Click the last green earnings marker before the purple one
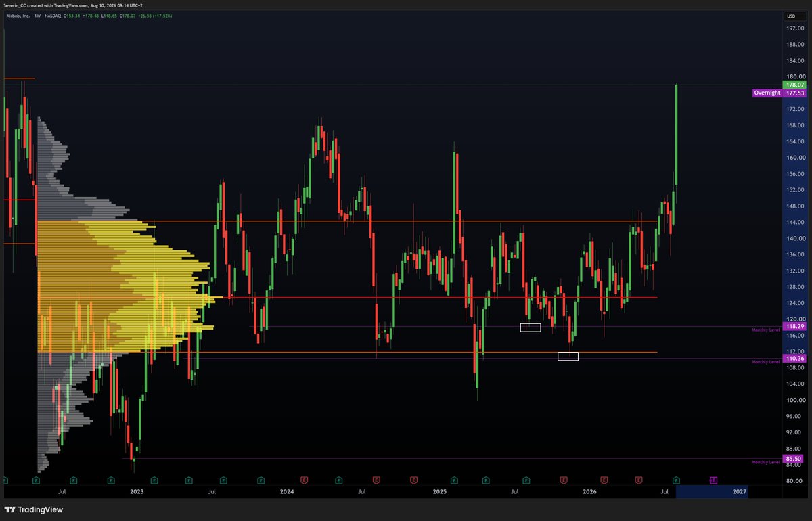 coord(675,480)
